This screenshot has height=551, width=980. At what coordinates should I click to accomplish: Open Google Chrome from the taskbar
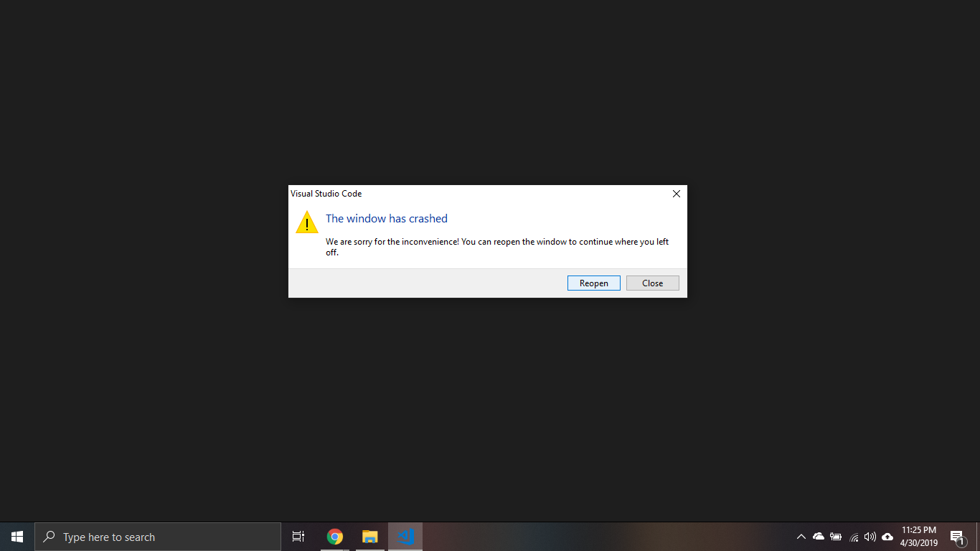point(335,537)
